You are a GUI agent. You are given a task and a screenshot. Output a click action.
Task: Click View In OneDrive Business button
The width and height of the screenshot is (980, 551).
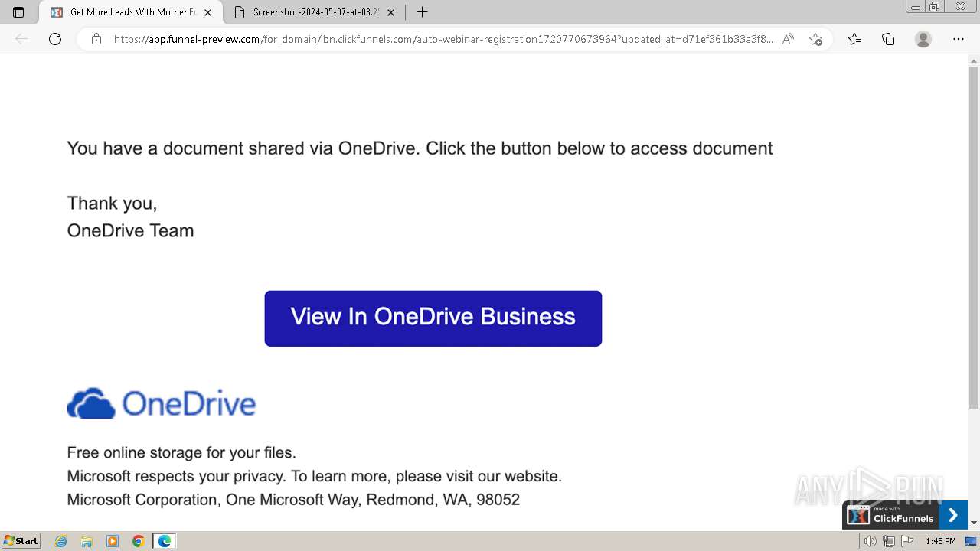pos(433,318)
